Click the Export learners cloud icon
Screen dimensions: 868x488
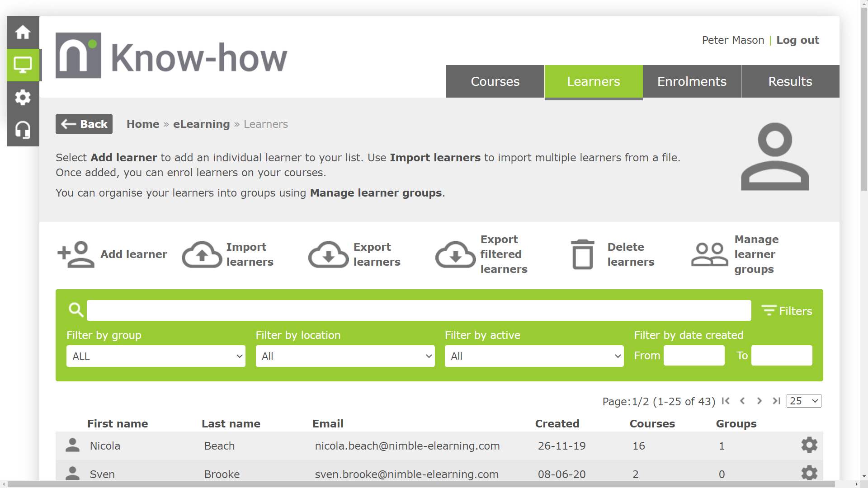tap(328, 254)
